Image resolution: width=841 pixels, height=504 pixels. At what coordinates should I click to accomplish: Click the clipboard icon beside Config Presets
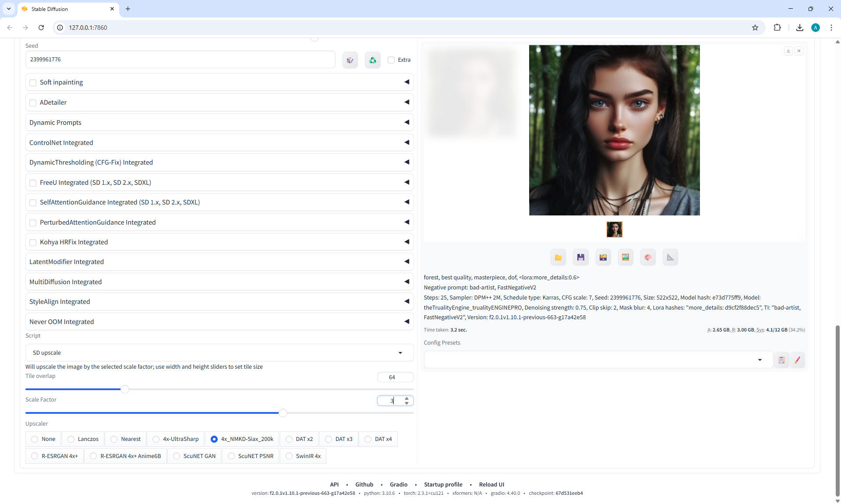781,360
